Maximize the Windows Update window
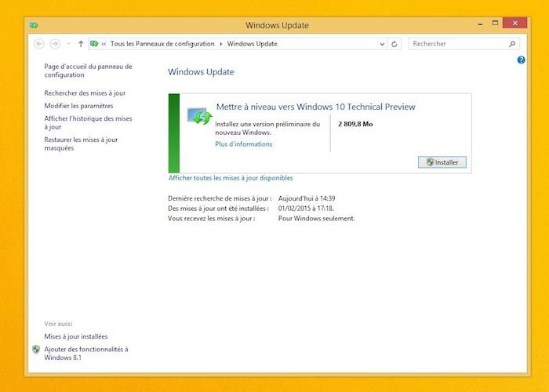 coord(495,23)
